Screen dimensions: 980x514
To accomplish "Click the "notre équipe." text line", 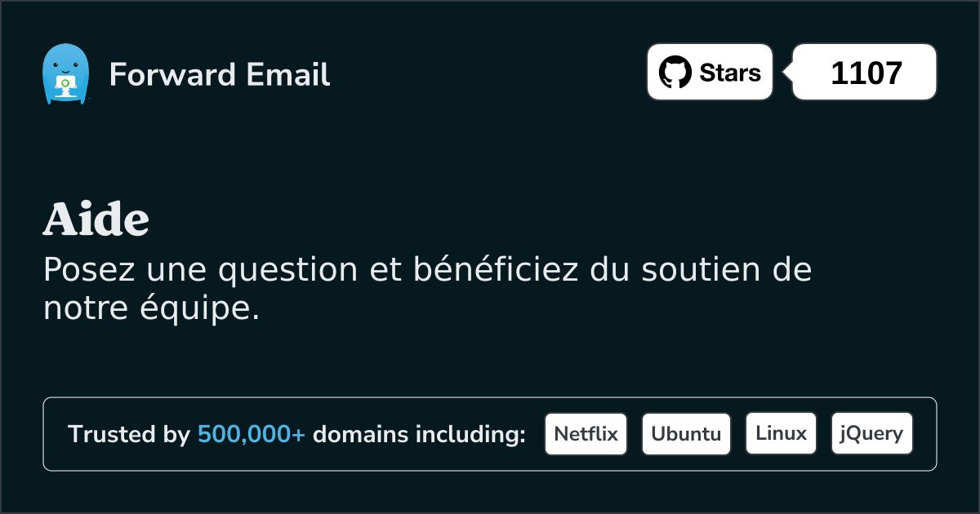I will [x=151, y=309].
